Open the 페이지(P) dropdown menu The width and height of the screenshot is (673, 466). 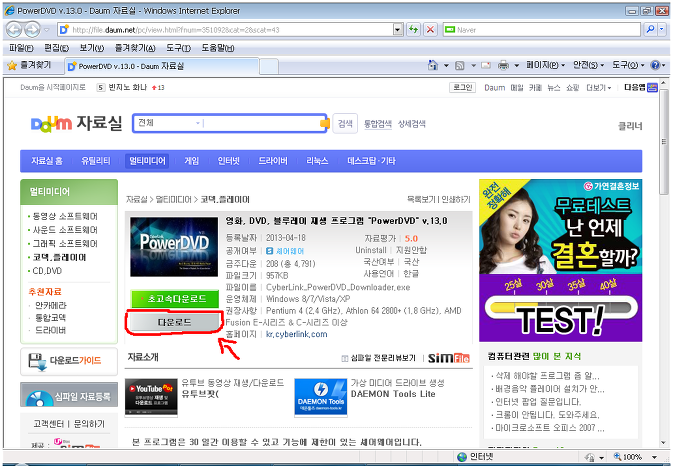pos(546,65)
